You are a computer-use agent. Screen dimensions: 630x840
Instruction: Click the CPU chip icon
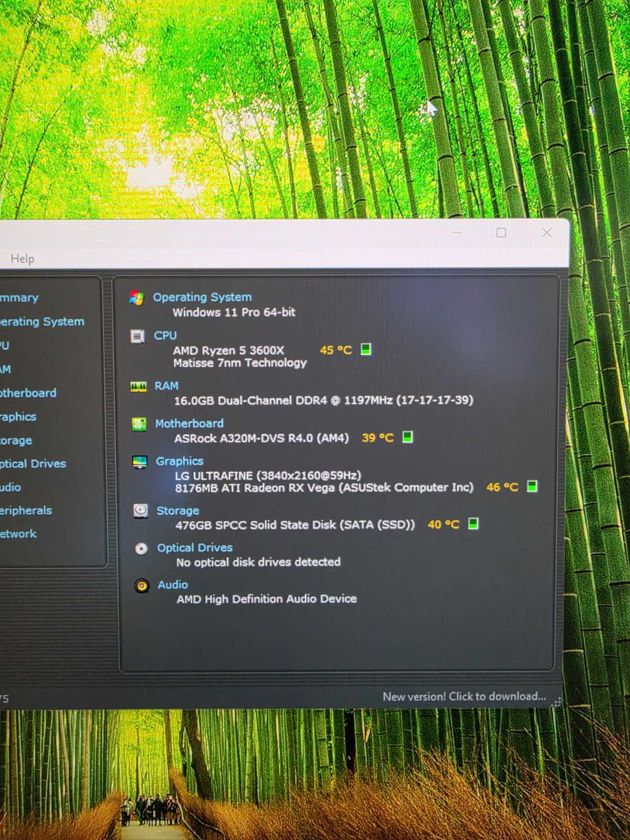coord(137,337)
